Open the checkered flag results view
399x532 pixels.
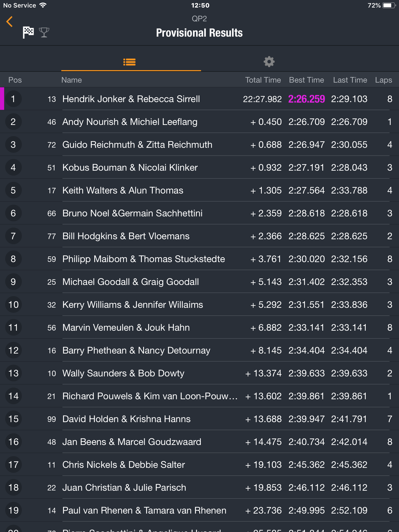point(28,32)
